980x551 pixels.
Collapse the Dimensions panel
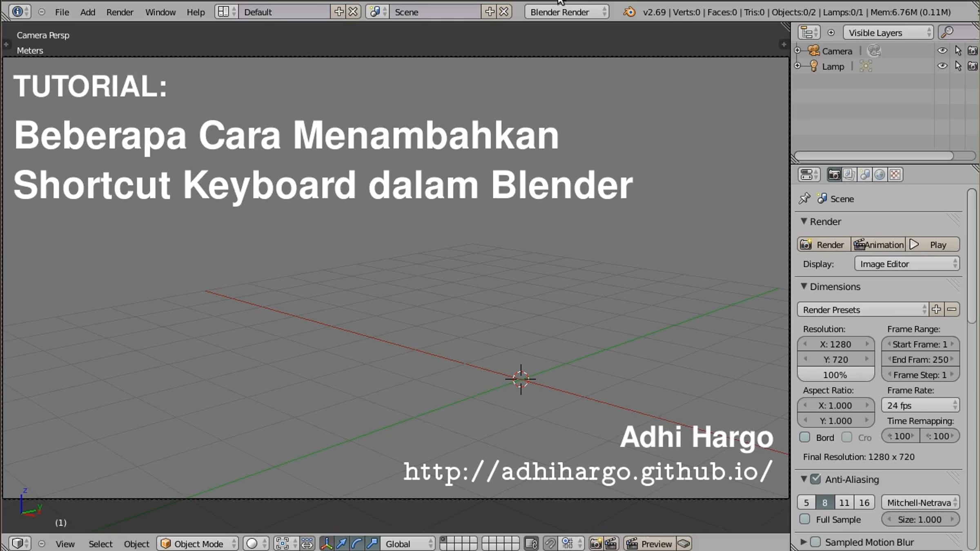click(804, 287)
